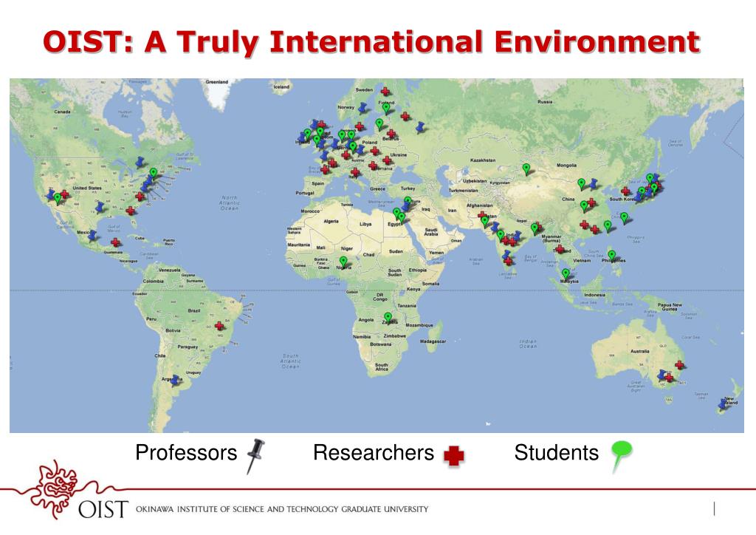Click the Professors pushpin legend icon
Image resolution: width=756 pixels, height=535 pixels.
[255, 455]
